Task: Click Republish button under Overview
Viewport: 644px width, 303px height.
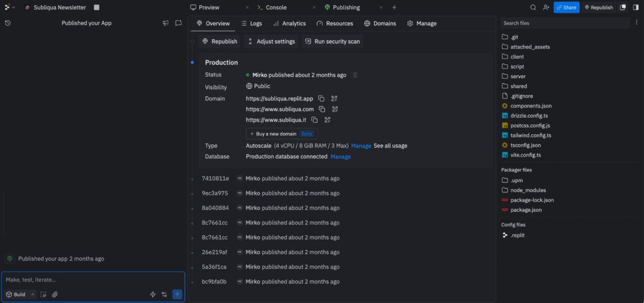Action: click(x=220, y=42)
